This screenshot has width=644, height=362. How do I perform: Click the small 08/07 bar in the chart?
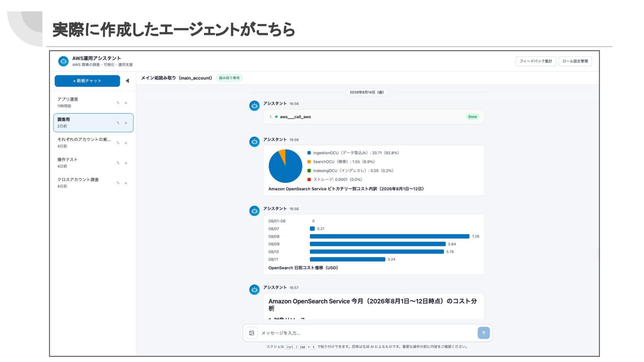[x=312, y=229]
